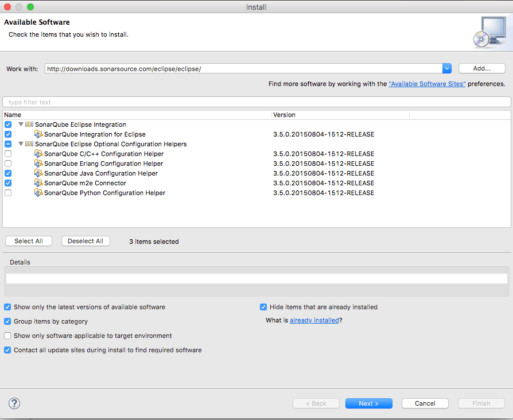Proceed with the Next > button
Screen dimensions: 513x420
[x=369, y=403]
